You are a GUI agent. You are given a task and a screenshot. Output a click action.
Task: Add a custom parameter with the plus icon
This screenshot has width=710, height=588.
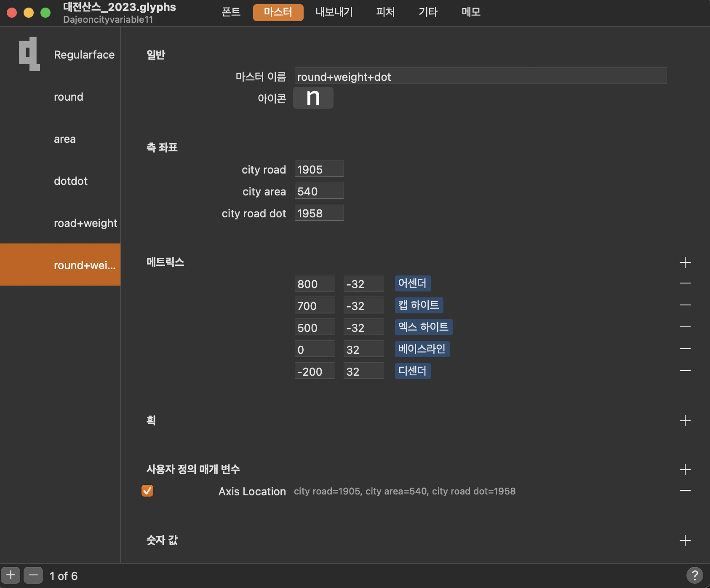click(685, 470)
